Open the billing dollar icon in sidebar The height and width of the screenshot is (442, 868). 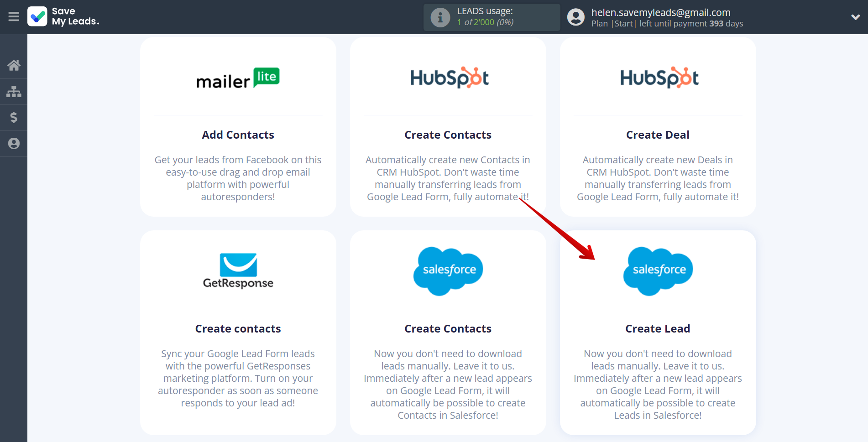(14, 118)
